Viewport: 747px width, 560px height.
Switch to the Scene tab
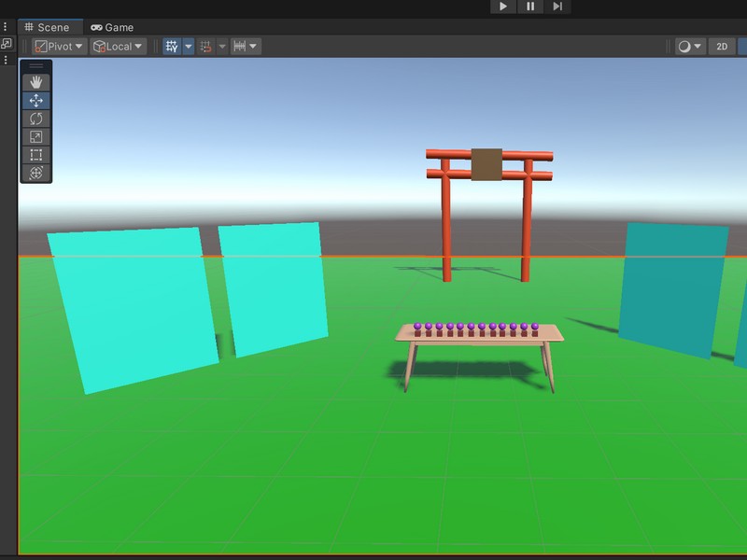tap(47, 27)
